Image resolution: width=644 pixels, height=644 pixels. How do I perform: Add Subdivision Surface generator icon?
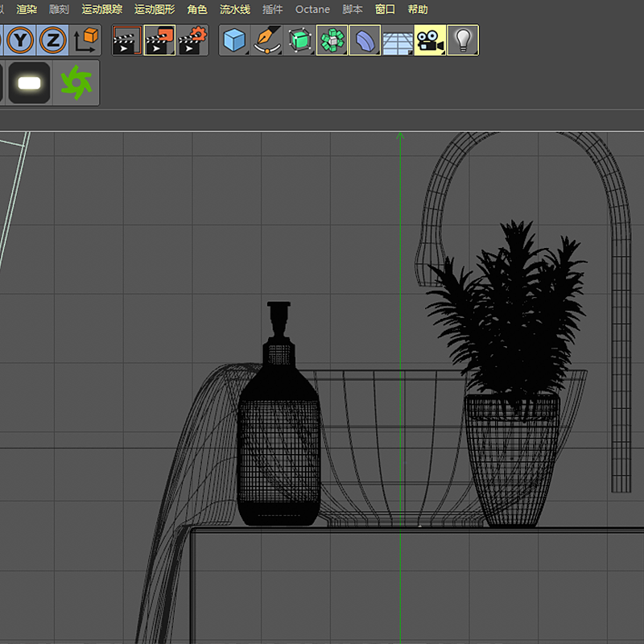click(299, 39)
